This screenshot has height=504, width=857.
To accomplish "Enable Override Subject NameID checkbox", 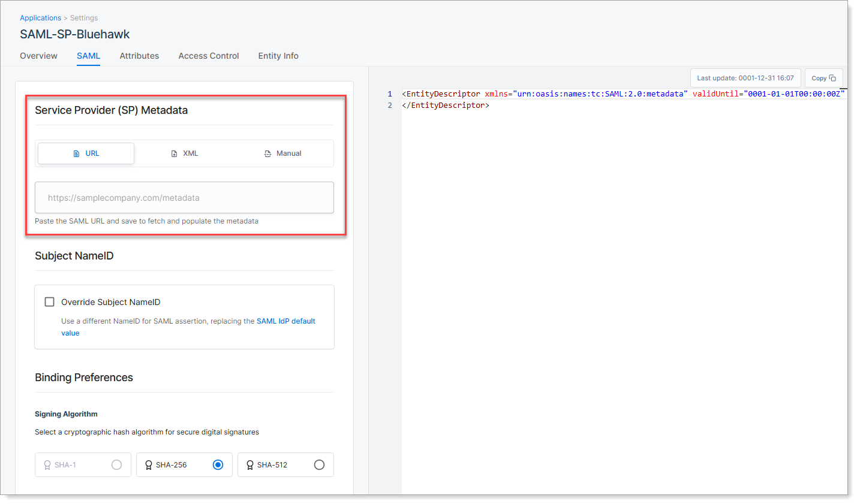I will click(50, 302).
